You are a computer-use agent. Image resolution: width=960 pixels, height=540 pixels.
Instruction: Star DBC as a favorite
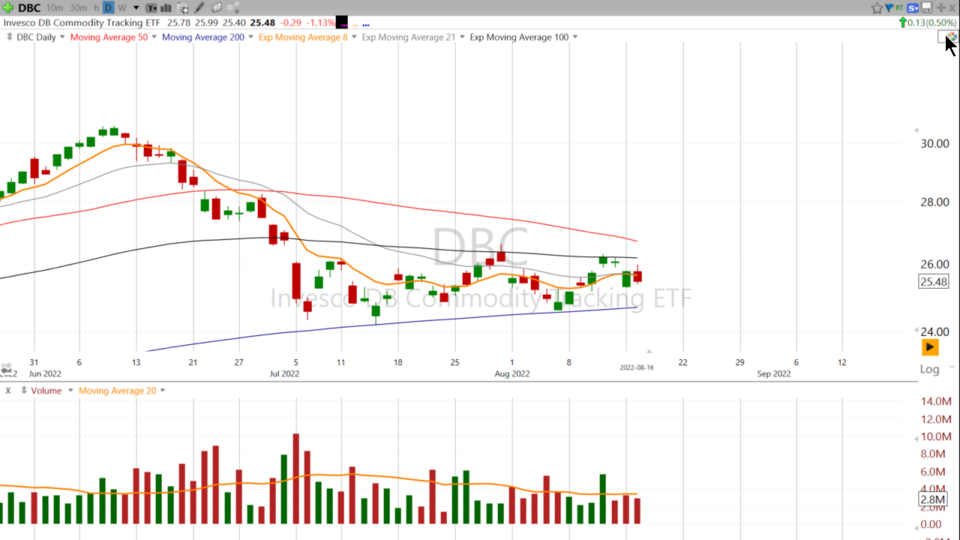click(x=877, y=8)
